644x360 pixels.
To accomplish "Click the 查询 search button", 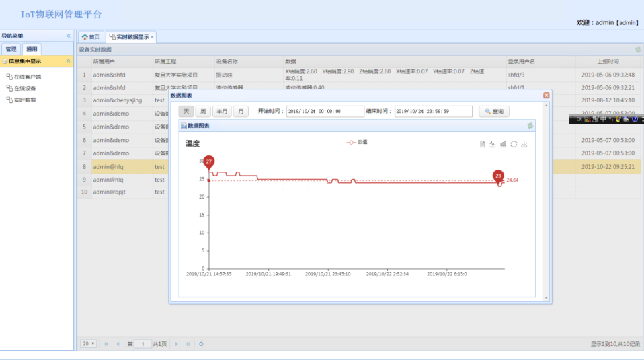I will tap(494, 111).
